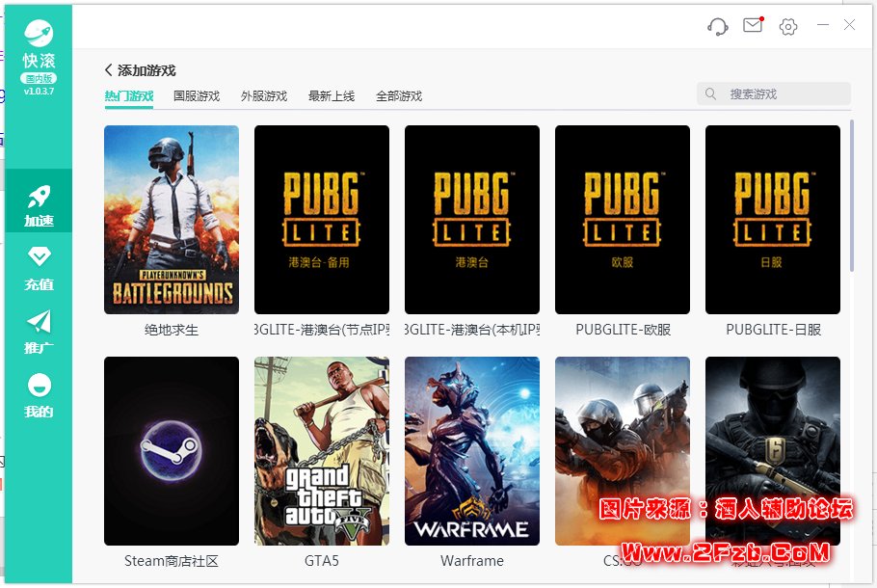Screen dimensions: 877x588
Task: Click the 绝地求生 game title
Action: point(172,330)
